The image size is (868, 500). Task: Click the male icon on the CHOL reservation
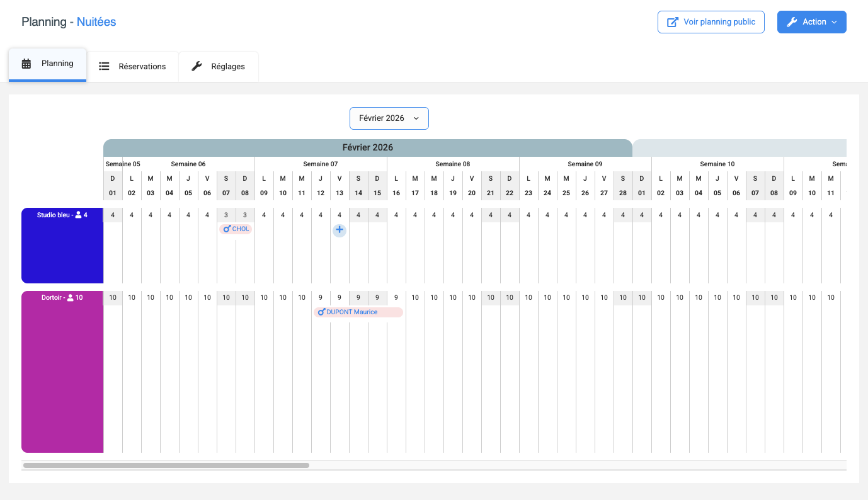(227, 229)
